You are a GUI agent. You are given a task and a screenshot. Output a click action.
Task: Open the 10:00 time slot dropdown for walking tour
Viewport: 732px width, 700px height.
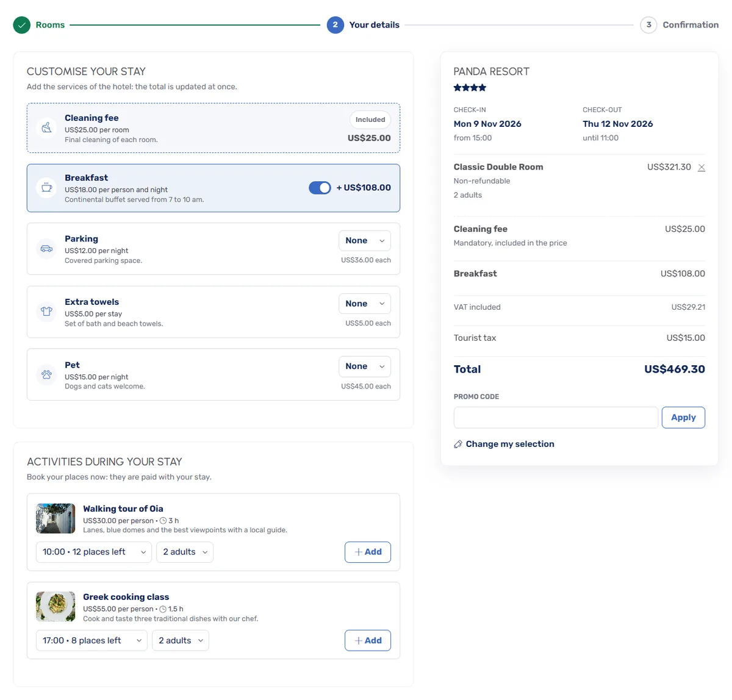[94, 552]
